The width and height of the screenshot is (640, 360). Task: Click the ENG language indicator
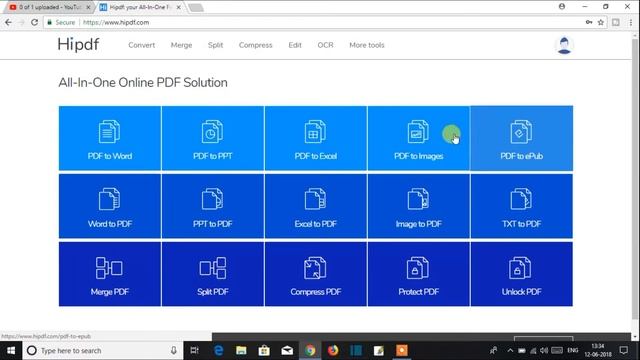click(x=573, y=351)
